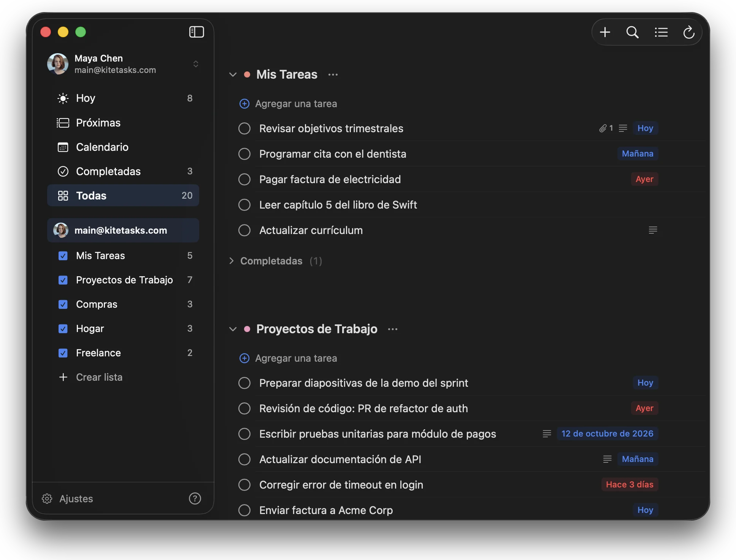Image resolution: width=736 pixels, height=560 pixels.
Task: Click plus icon beside Crear lista
Action: pyautogui.click(x=63, y=377)
